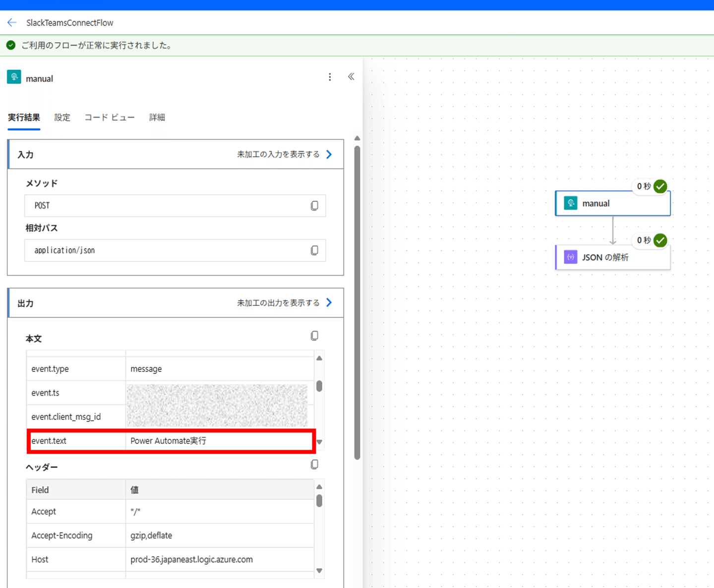
Task: Switch to the 設定 tab
Action: pos(62,118)
